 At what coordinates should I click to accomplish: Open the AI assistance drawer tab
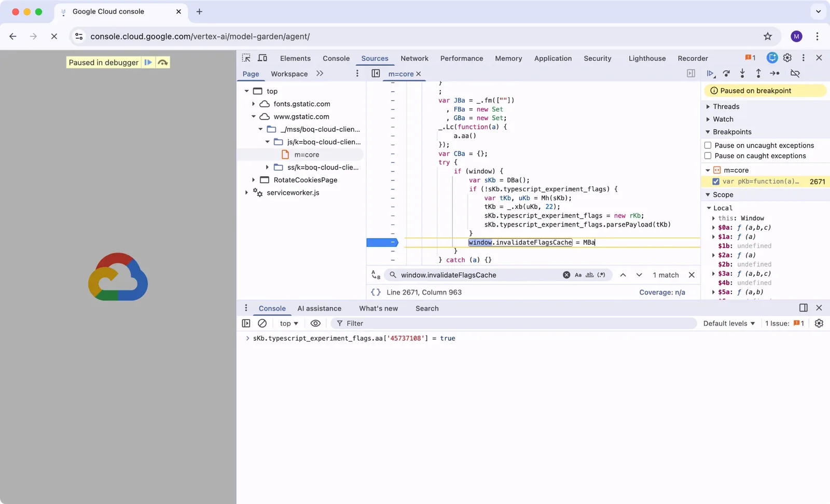tap(320, 309)
